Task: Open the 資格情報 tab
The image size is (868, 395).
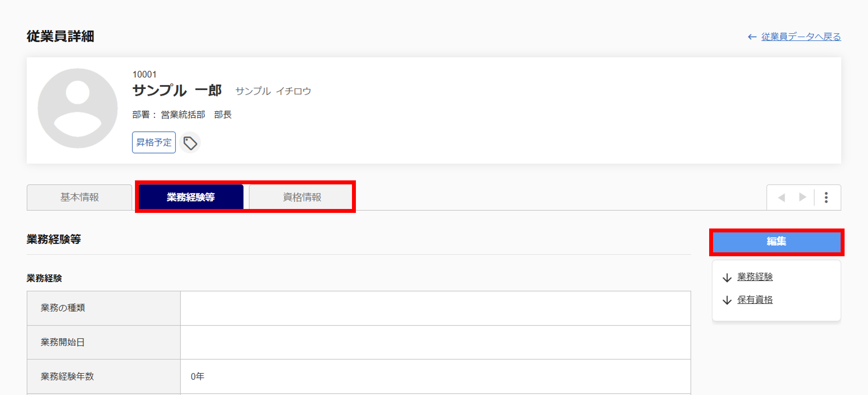Action: tap(302, 198)
